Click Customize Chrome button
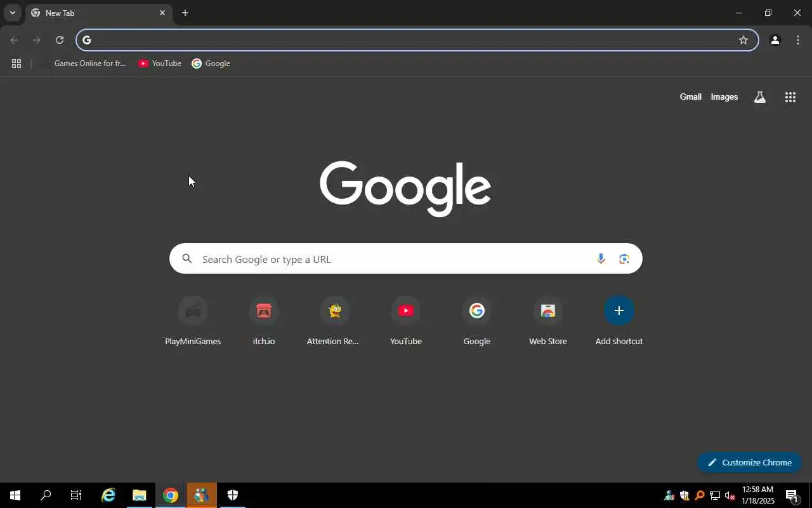The width and height of the screenshot is (812, 508). point(750,462)
